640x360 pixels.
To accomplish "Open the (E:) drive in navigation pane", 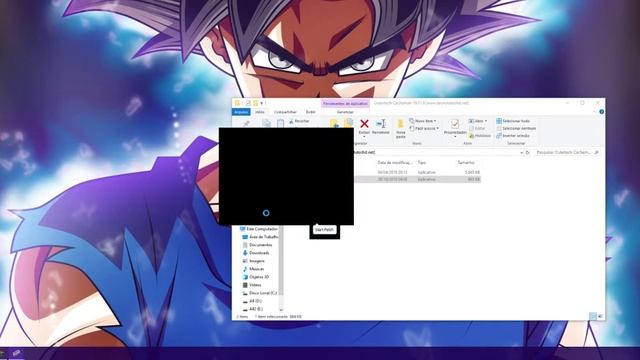I will click(253, 309).
